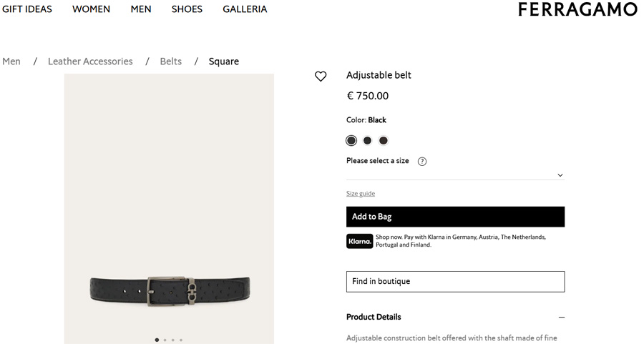Viewport: 644px width, 344px height.
Task: Click the Add to Bag button
Action: (455, 217)
